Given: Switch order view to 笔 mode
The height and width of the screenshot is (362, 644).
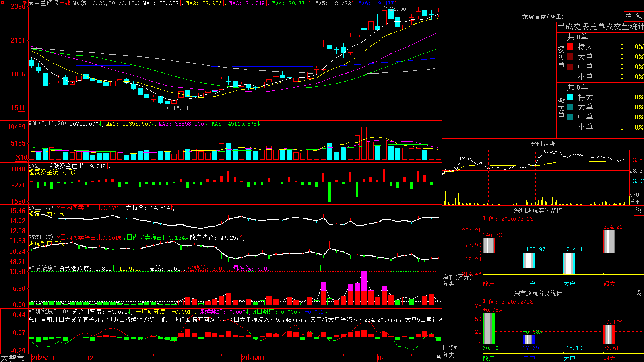Looking at the screenshot, I should (x=639, y=16).
